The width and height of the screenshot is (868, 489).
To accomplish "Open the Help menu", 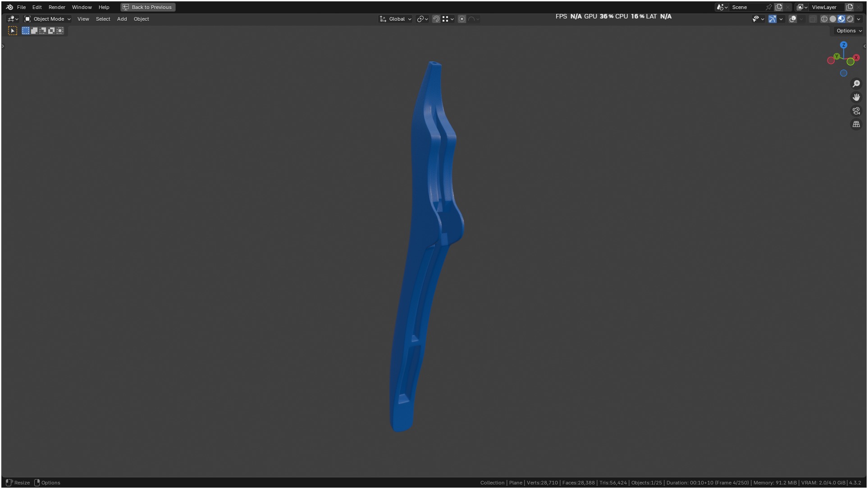I will point(104,7).
